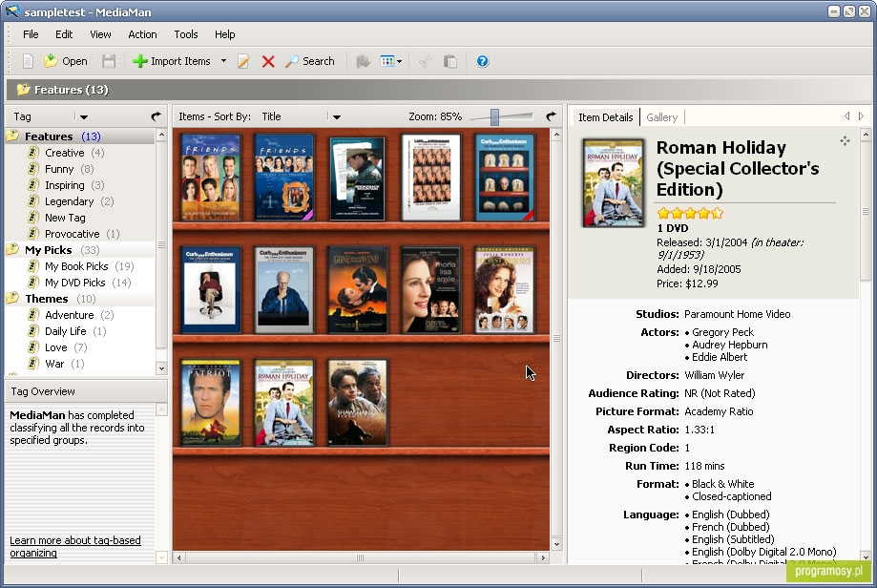Select the Inspiring (3) tag
Image resolution: width=877 pixels, height=588 pixels.
tap(73, 185)
